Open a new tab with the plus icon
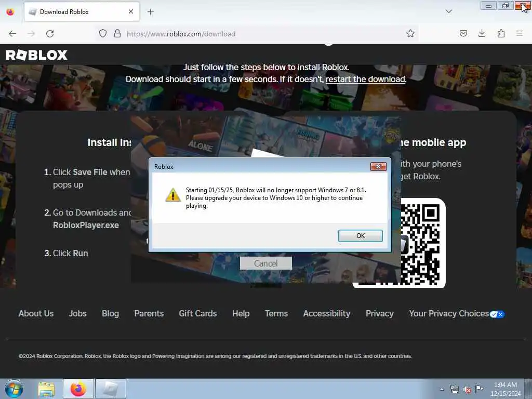 tap(150, 12)
